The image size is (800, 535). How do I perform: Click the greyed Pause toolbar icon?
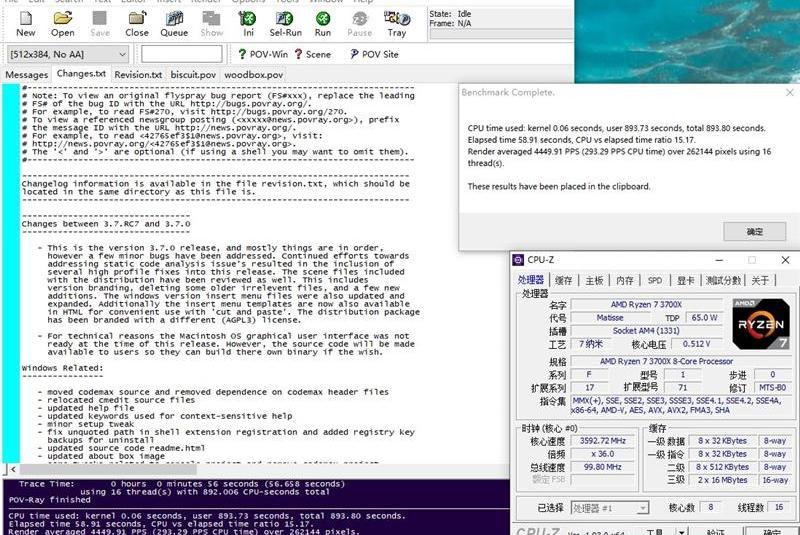point(359,24)
